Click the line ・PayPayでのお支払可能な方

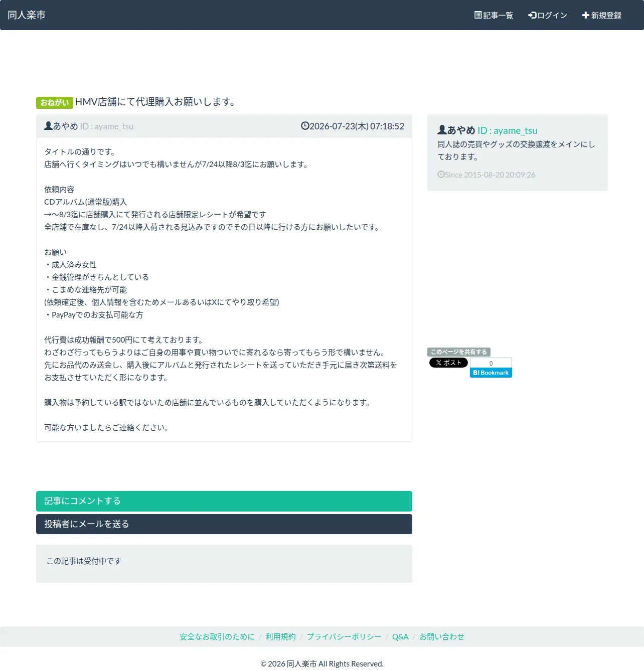94,315
